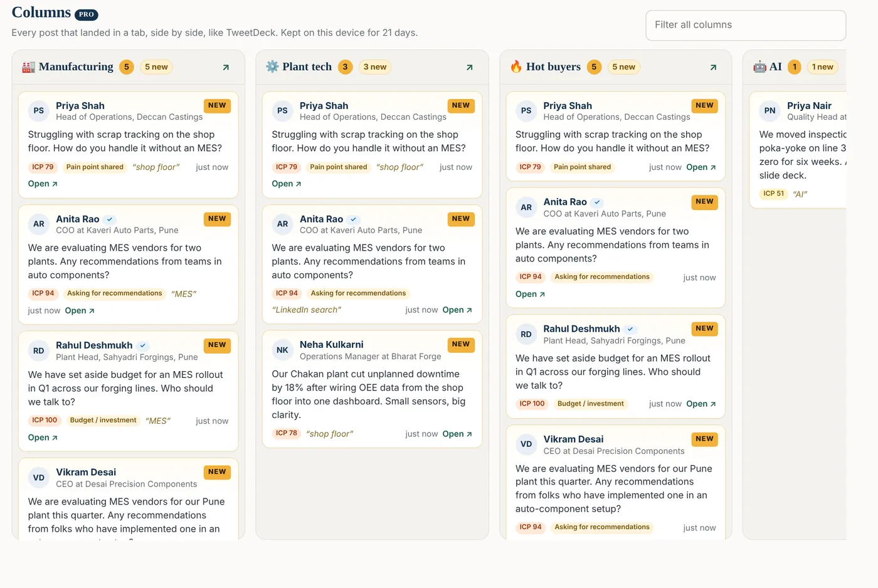878x588 pixels.
Task: Click the count badge 5 beside Hot buyers
Action: pos(594,67)
